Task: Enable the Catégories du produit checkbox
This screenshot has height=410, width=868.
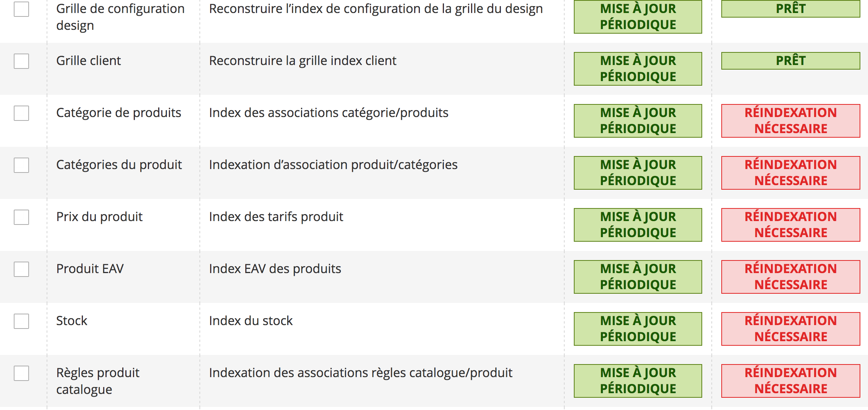Action: [21, 165]
